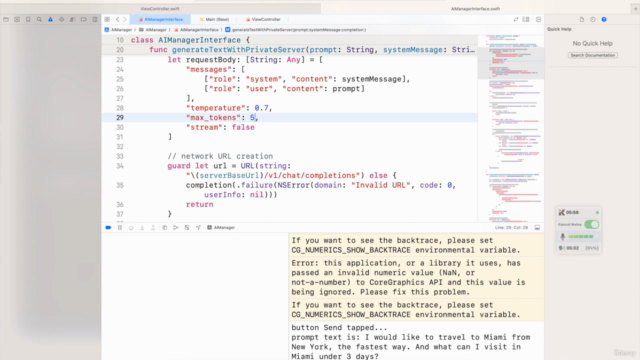Viewport: 640px width, 360px height.
Task: Toggle code review changes arrows icon
Action: pos(516,19)
